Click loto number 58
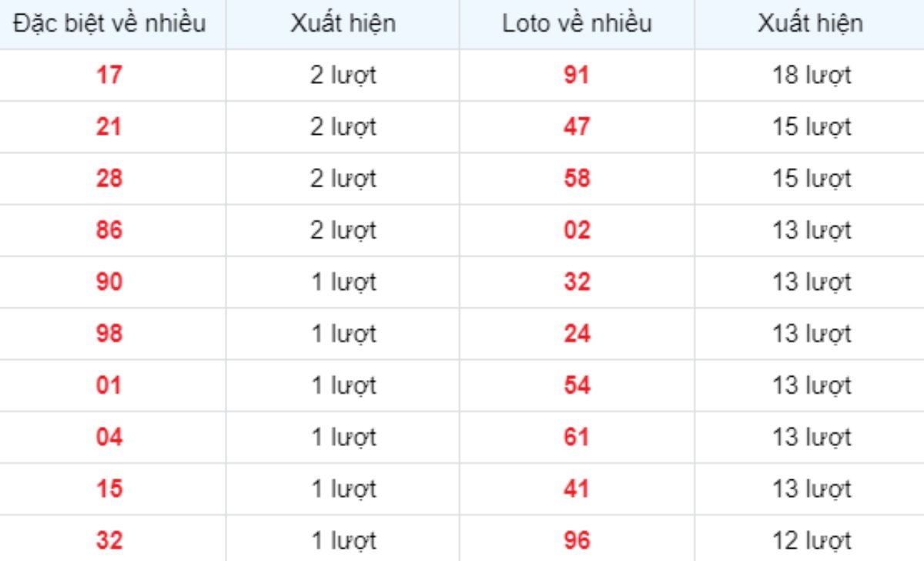Image resolution: width=924 pixels, height=561 pixels. pos(577,179)
